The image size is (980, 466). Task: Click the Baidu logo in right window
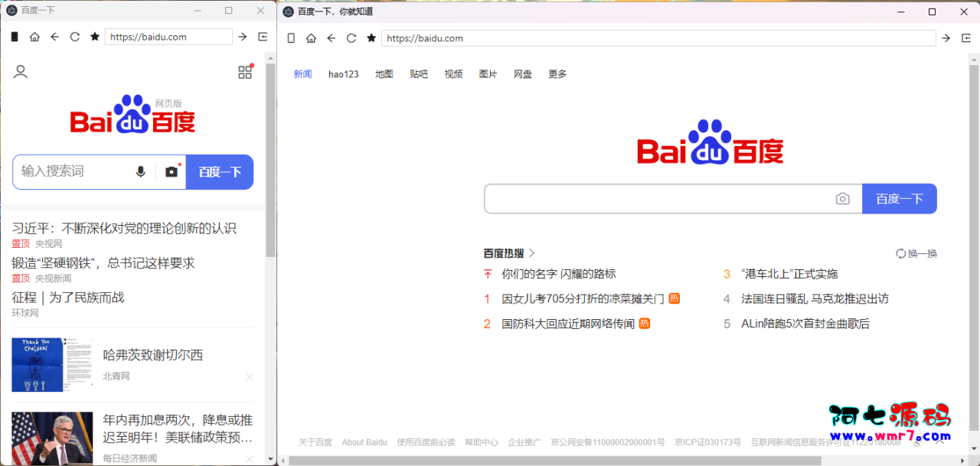pos(710,142)
